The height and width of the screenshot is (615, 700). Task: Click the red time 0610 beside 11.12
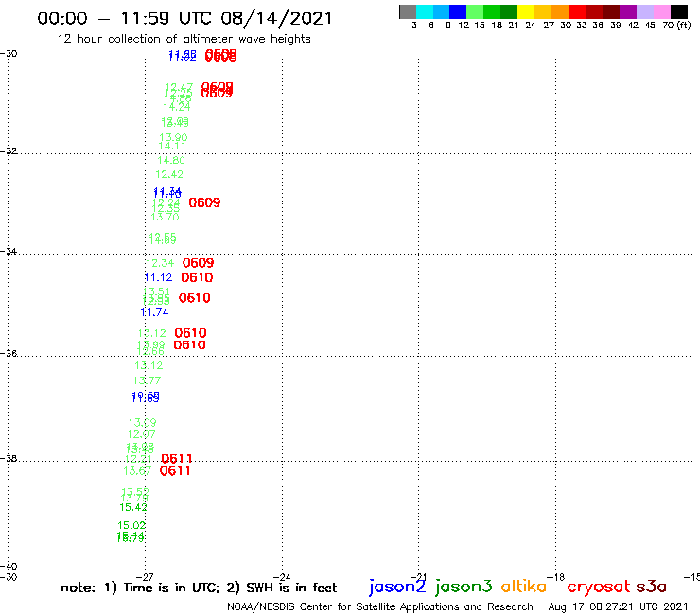197,278
